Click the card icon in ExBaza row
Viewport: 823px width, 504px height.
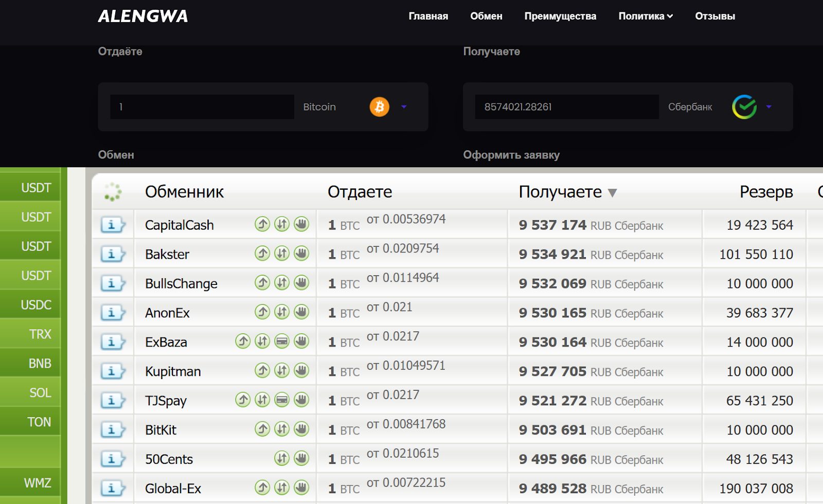point(282,341)
